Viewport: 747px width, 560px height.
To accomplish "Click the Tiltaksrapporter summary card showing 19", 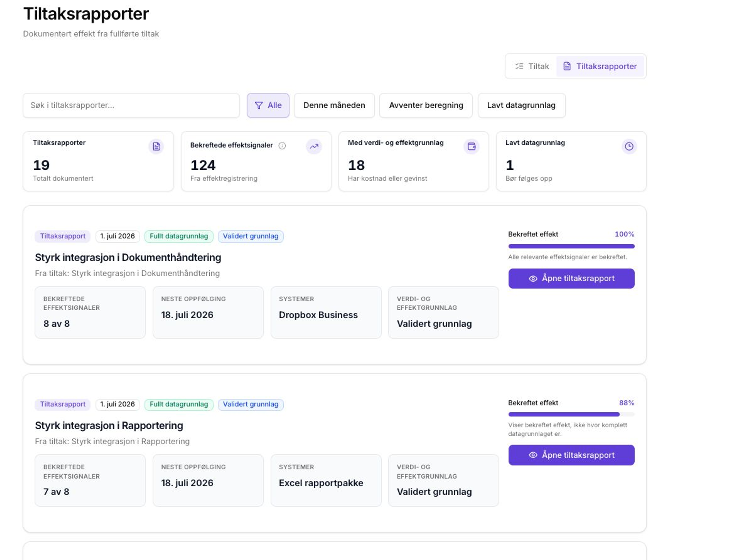I will (x=98, y=161).
